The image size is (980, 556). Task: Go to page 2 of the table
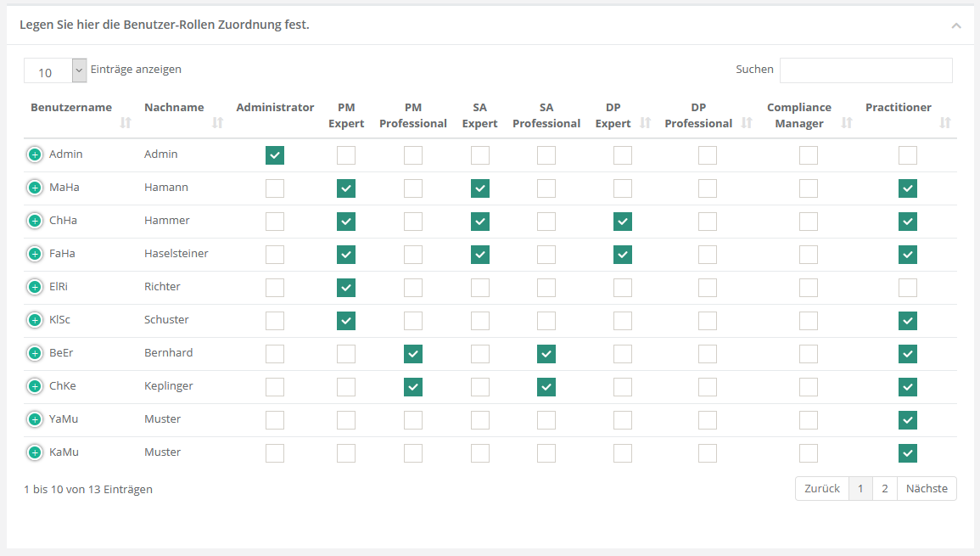(884, 488)
